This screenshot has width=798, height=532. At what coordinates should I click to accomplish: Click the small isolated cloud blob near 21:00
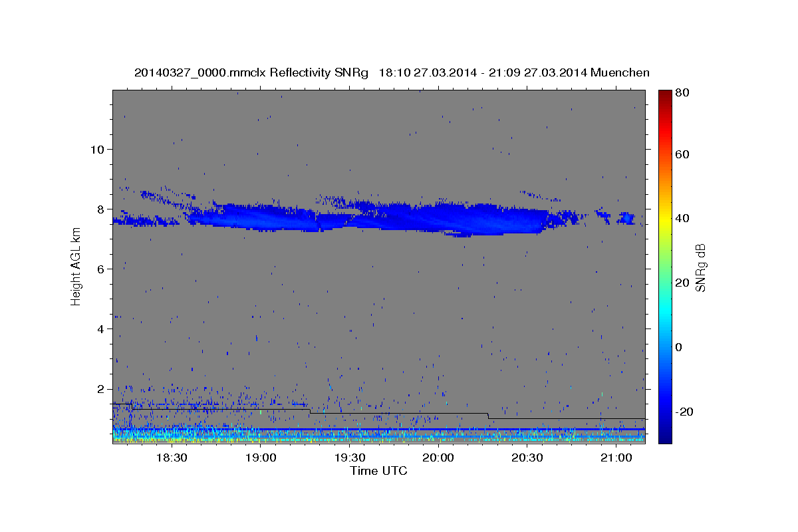[626, 218]
